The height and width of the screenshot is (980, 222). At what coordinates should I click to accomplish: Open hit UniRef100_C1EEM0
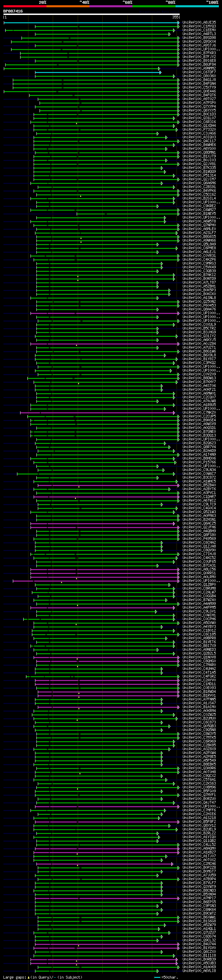click(199, 30)
